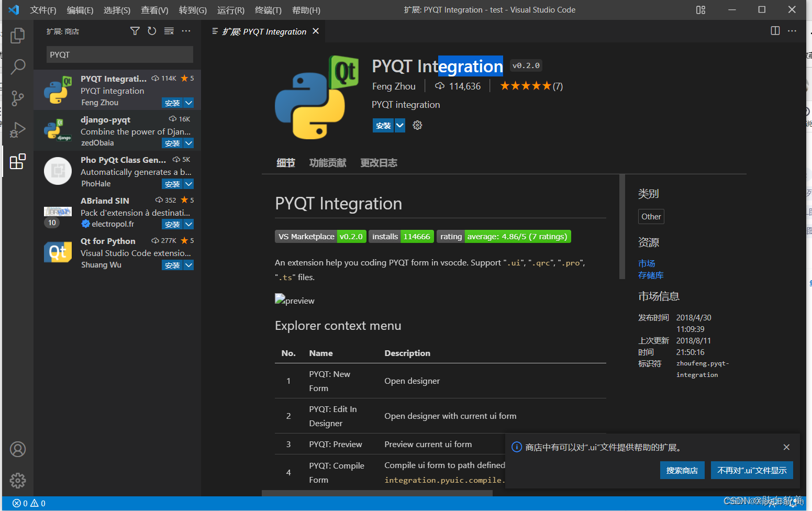Open the 转到(G) menu
Viewport: 812px width, 511px height.
click(x=193, y=10)
